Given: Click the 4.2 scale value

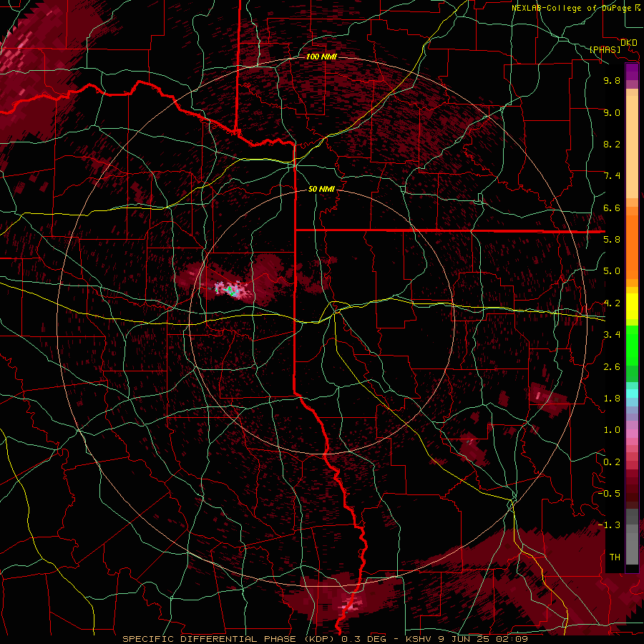Looking at the screenshot, I should pos(612,303).
